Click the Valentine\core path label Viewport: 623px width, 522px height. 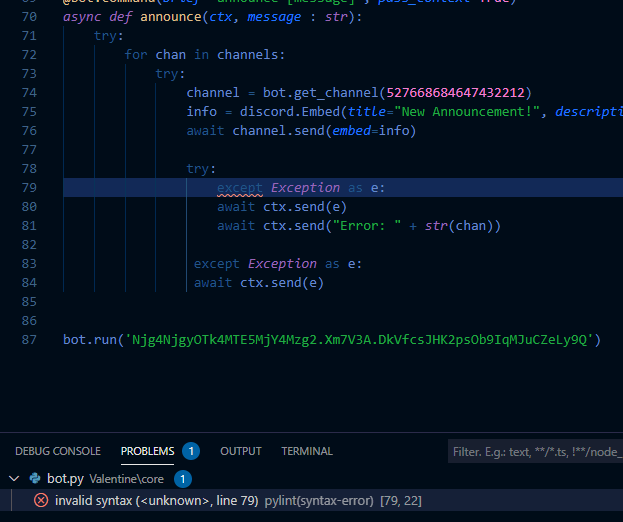click(x=126, y=479)
